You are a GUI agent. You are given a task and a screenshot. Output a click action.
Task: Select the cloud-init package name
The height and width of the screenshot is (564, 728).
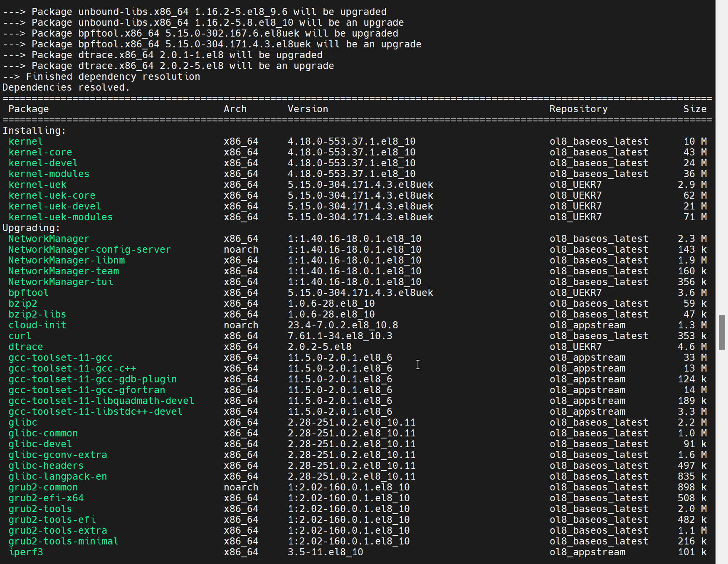37,325
